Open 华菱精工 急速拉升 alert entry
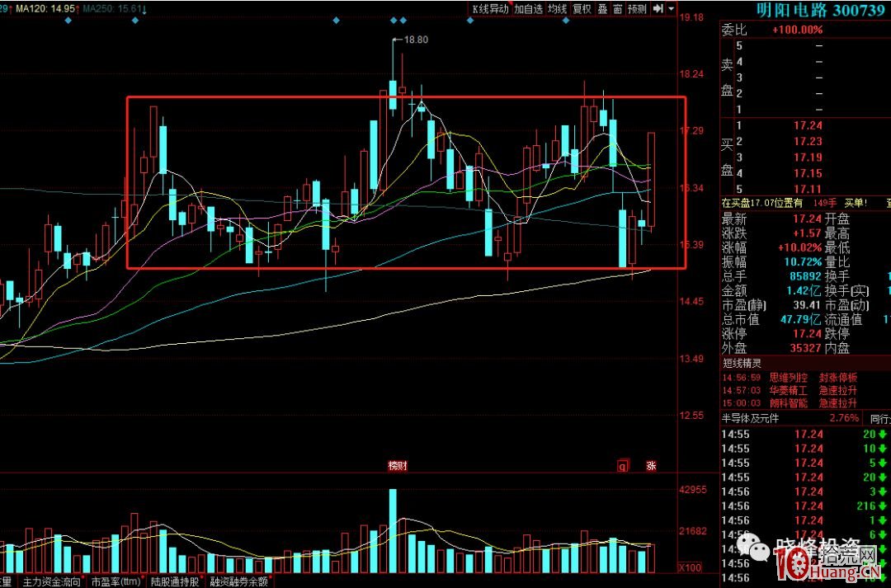 pyautogui.click(x=790, y=391)
